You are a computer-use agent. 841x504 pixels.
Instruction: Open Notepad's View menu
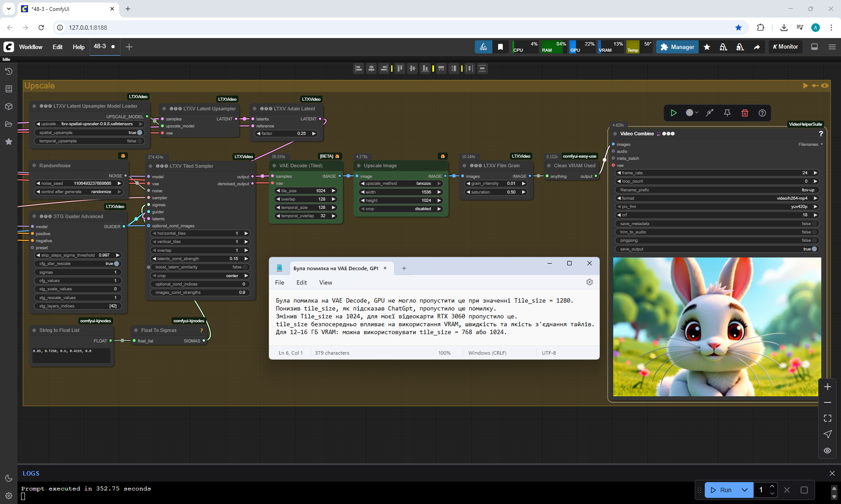pos(325,282)
